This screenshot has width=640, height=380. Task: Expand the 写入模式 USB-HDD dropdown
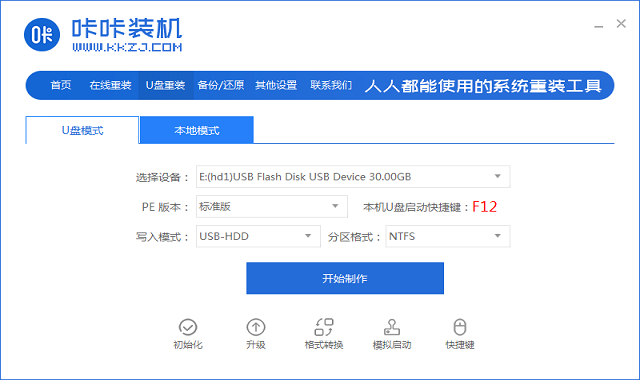point(258,236)
